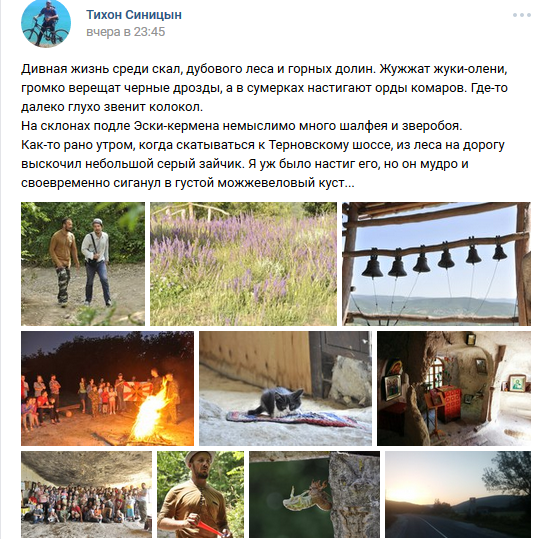
Task: Open photo of two men walking
Action: point(83,264)
